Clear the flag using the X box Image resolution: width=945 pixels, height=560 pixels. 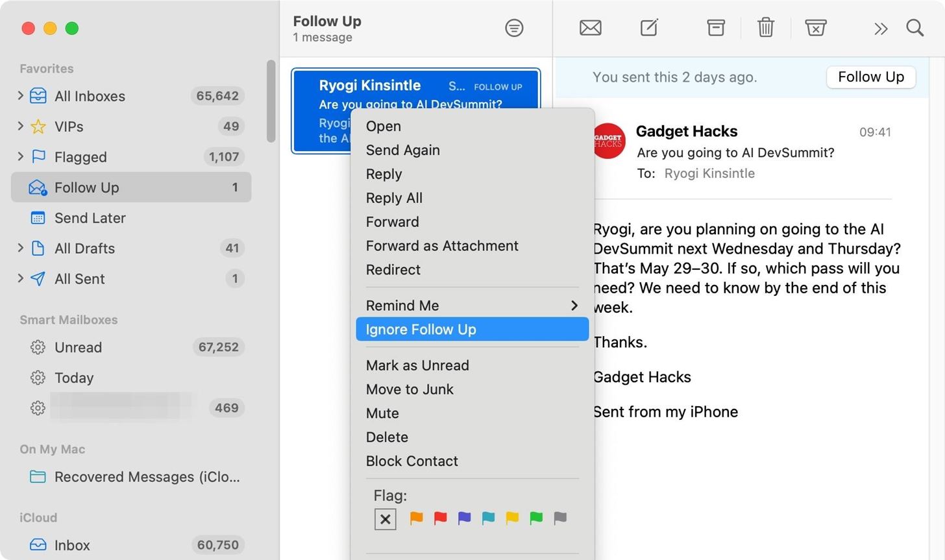click(x=385, y=518)
